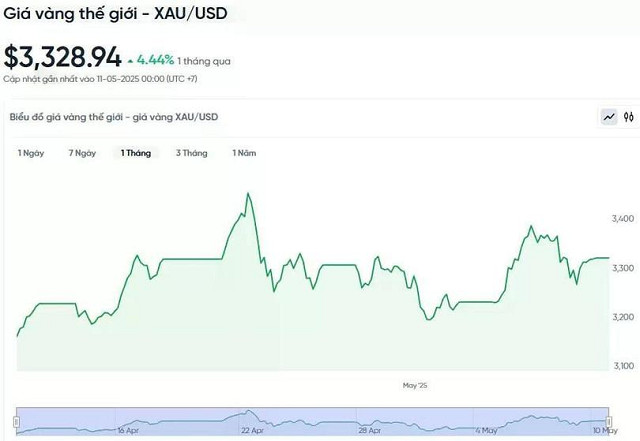
Task: Switch to candlestick chart icon
Action: pos(629,117)
